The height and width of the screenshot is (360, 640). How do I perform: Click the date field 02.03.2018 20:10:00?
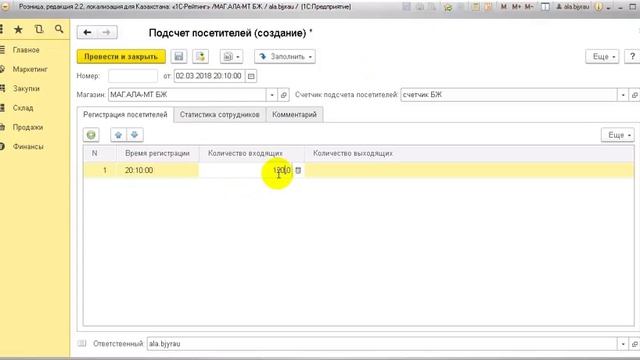[209, 76]
